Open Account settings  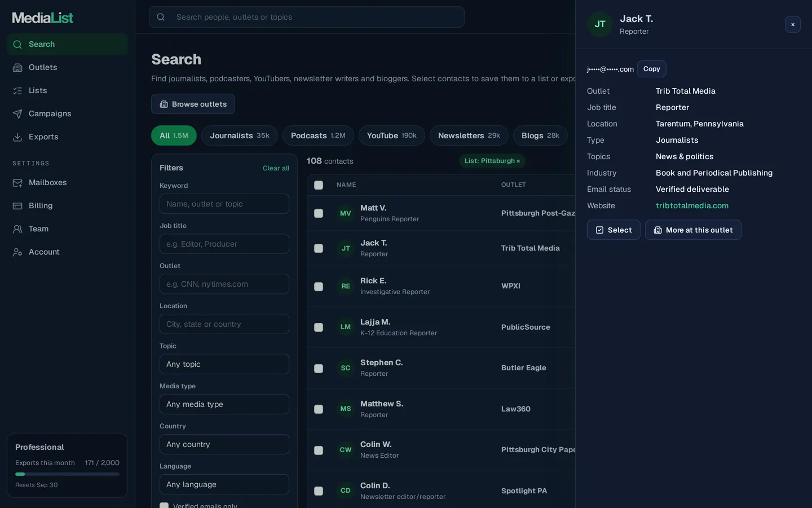click(x=67, y=252)
